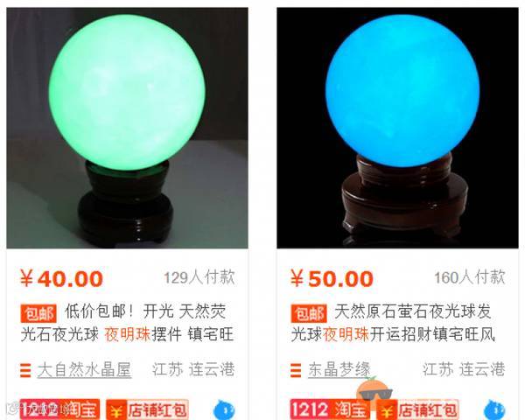525x420 pixels.
Task: Click the 包邮 badge on the ¥50 item
Action: click(x=309, y=313)
